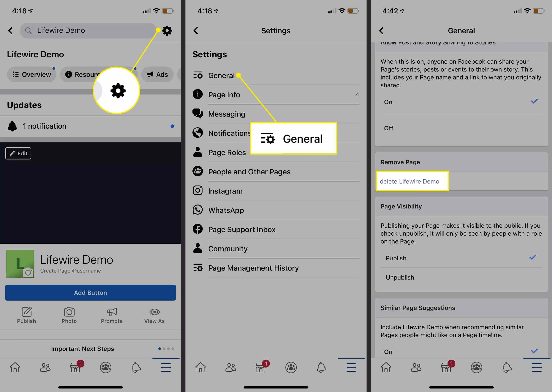Open the Messaging settings section
The height and width of the screenshot is (392, 552).
coord(226,114)
